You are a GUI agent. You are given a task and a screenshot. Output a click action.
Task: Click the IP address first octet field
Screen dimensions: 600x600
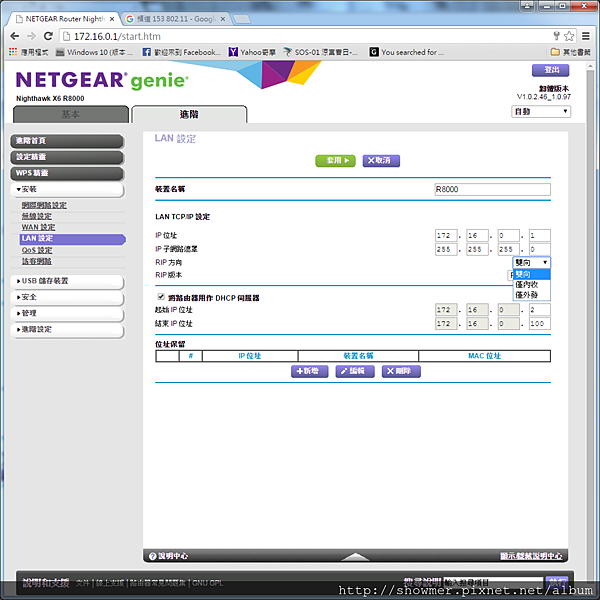(x=446, y=236)
